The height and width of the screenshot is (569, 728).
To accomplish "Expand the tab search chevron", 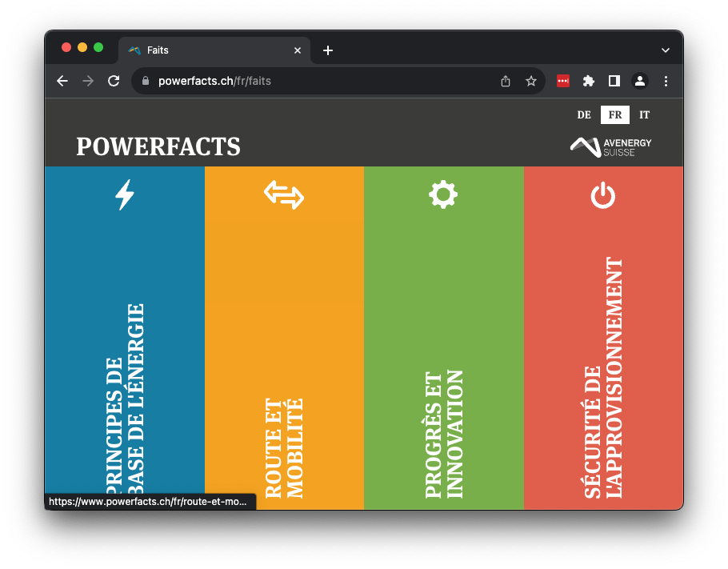I will [665, 50].
